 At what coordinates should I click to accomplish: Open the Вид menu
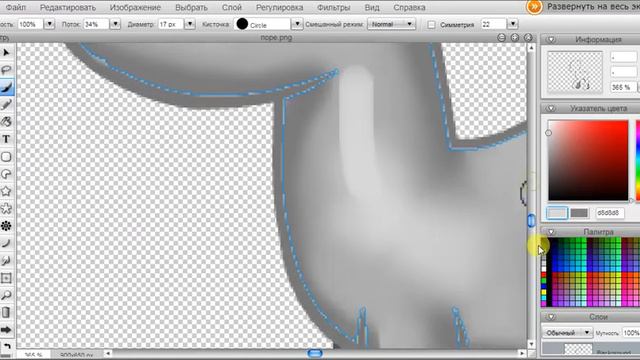tap(372, 7)
